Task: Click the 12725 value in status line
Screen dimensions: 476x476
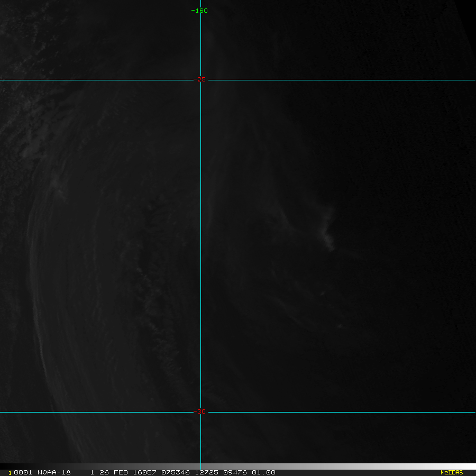Action: (206, 472)
